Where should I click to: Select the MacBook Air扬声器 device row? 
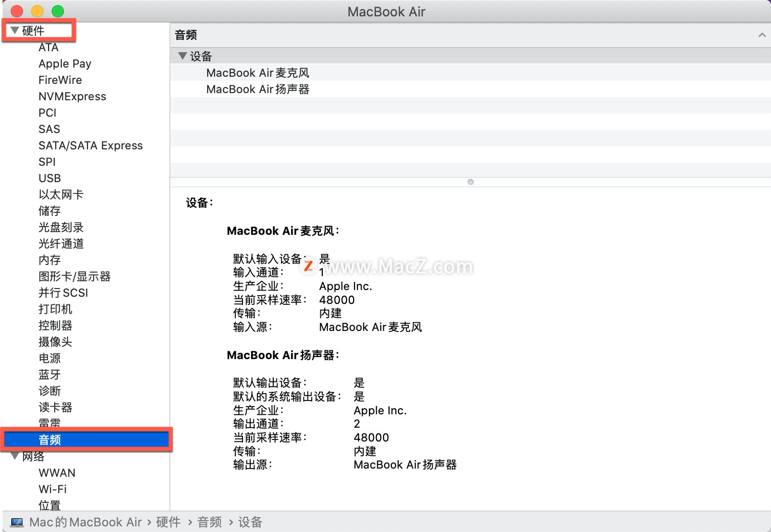point(470,89)
